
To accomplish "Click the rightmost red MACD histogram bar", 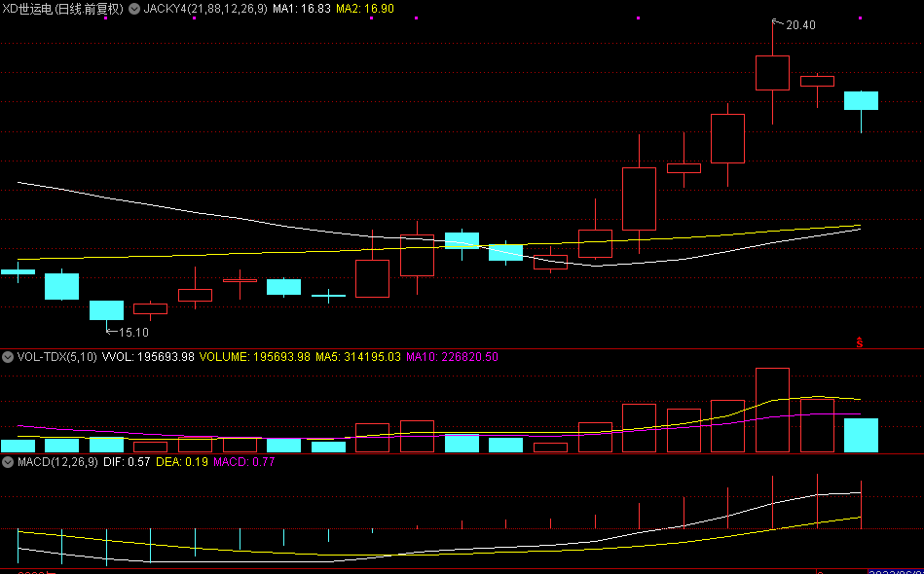I will (x=862, y=504).
